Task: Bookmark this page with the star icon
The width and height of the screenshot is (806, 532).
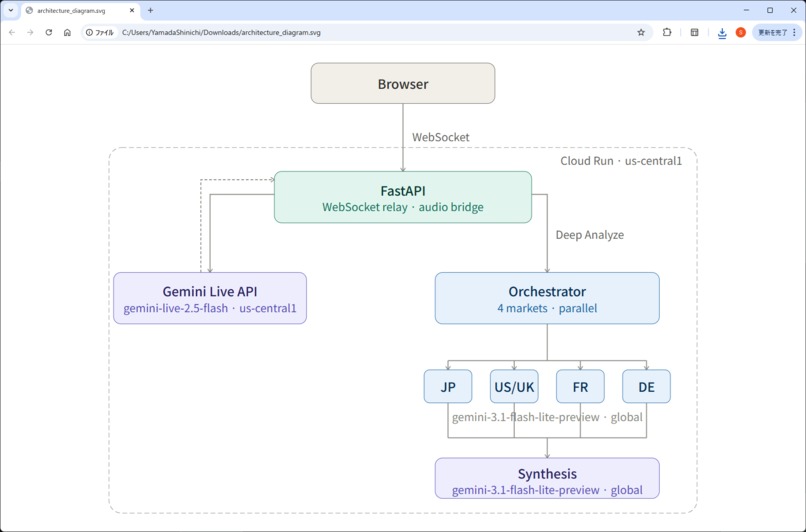Action: 641,32
